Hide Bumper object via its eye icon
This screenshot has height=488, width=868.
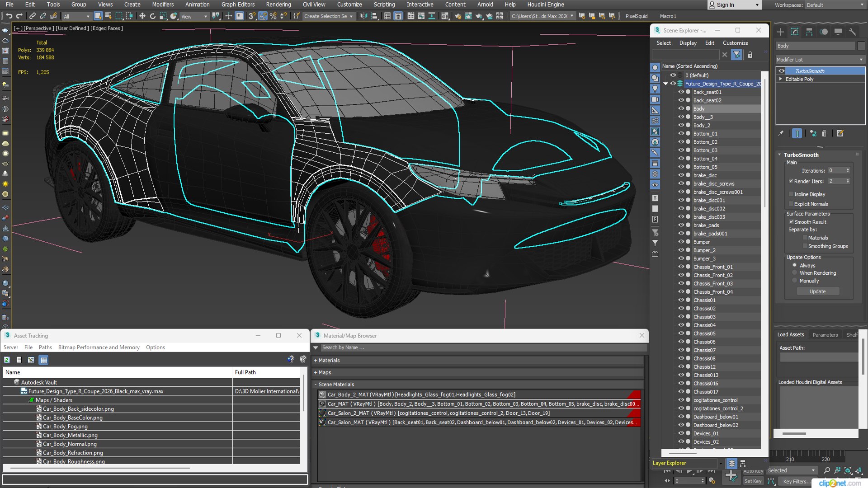pyautogui.click(x=681, y=242)
